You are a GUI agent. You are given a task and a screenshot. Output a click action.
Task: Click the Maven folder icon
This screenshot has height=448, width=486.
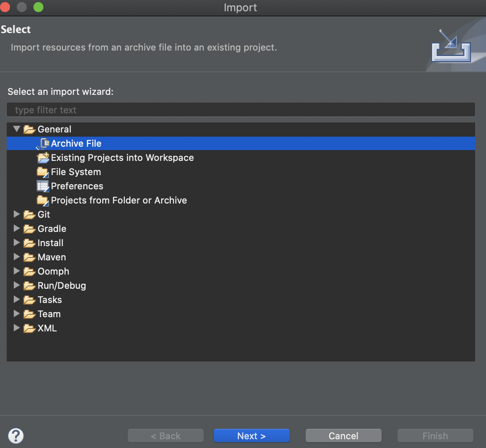pos(29,257)
